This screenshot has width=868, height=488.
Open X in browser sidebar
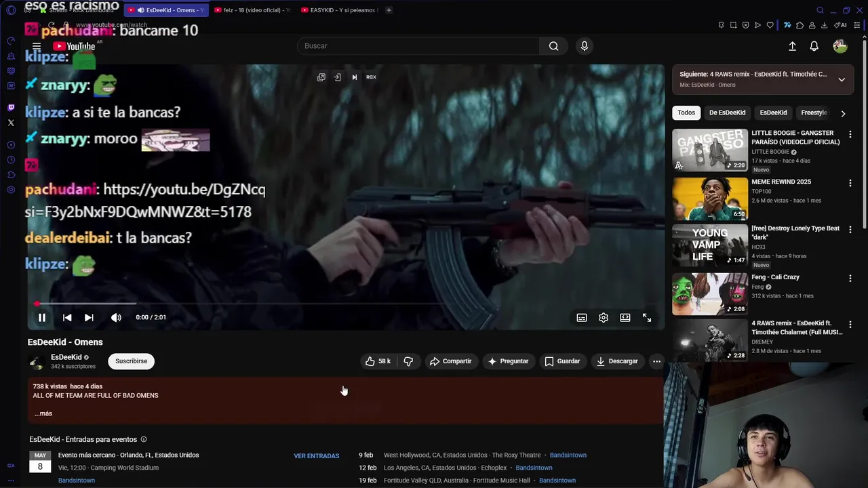pyautogui.click(x=11, y=123)
